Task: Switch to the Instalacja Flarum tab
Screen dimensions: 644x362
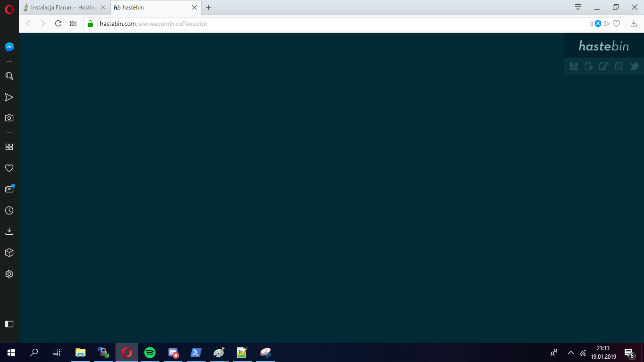Action: tap(64, 8)
